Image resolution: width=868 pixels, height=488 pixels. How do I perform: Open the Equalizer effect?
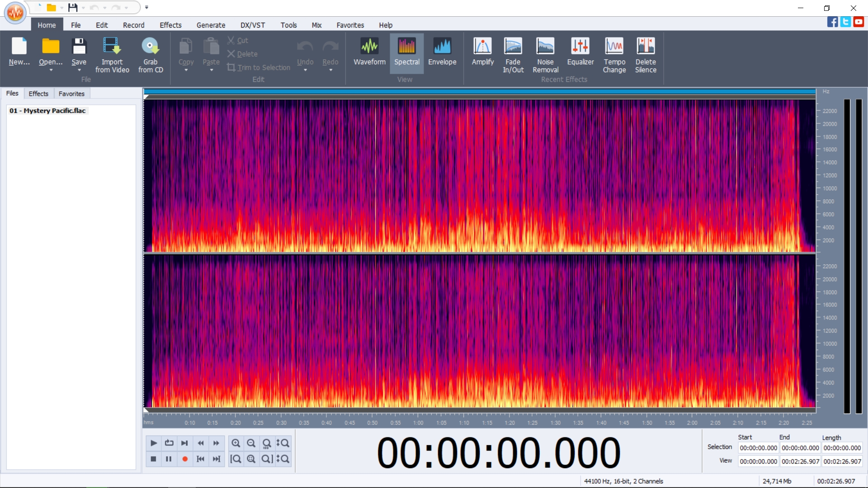click(x=580, y=52)
